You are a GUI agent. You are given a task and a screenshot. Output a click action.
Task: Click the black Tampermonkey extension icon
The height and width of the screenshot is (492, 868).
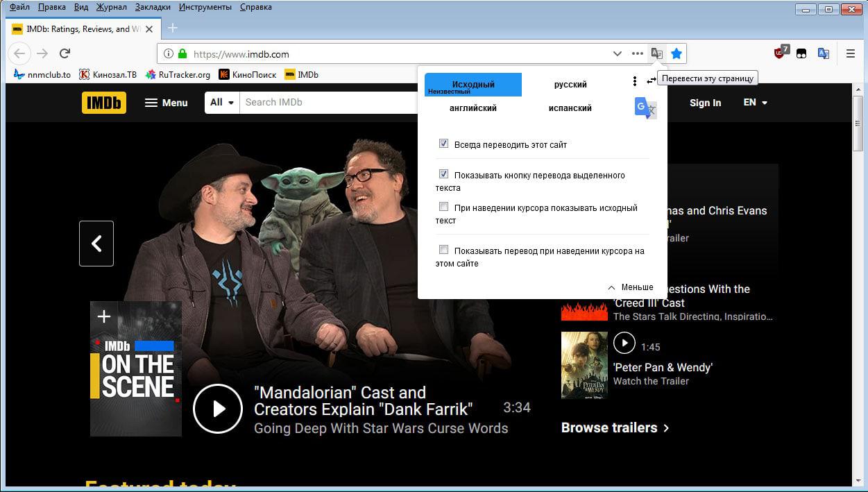coord(801,53)
